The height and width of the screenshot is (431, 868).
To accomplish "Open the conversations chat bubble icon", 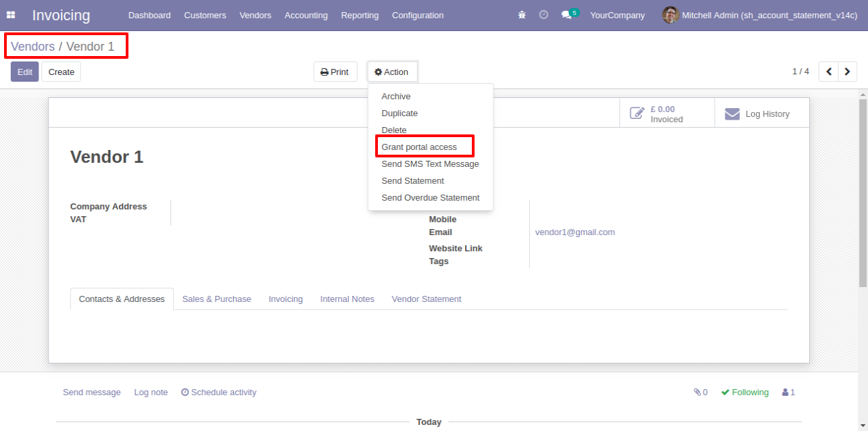I will coord(566,15).
